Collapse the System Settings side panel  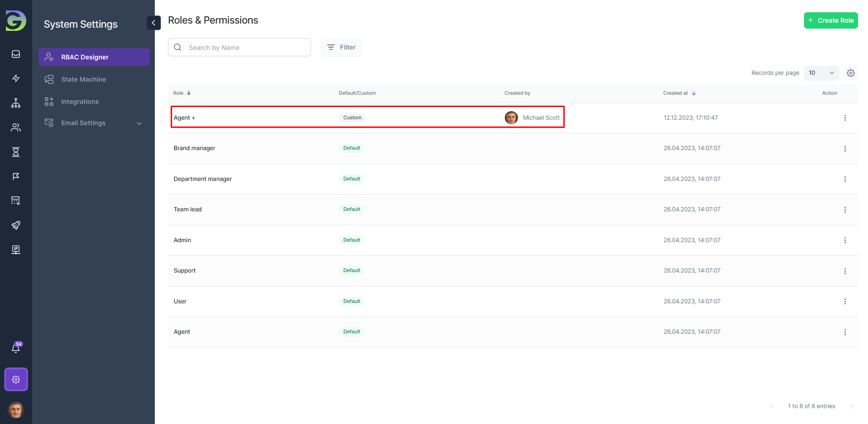pyautogui.click(x=153, y=23)
